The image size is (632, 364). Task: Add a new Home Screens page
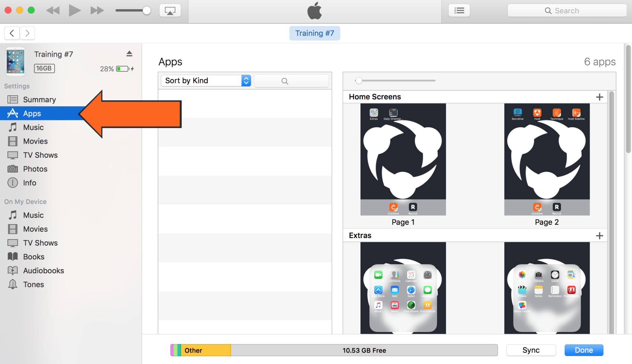pyautogui.click(x=599, y=97)
